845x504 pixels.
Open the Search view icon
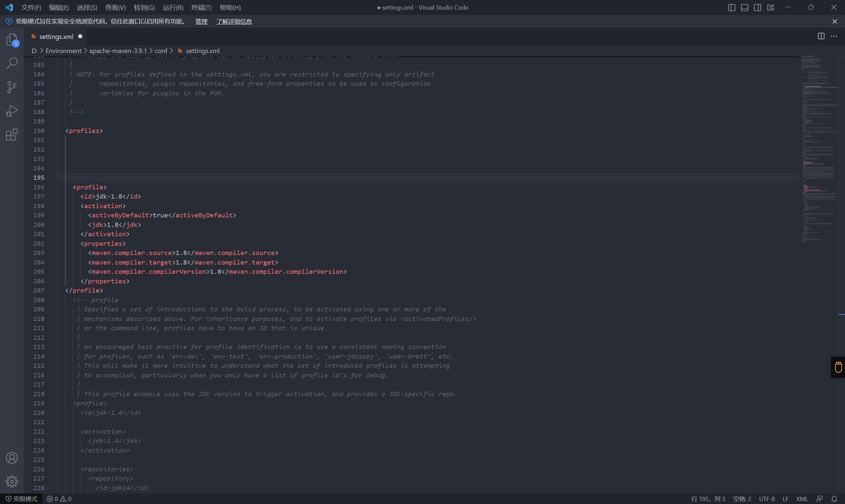(12, 63)
